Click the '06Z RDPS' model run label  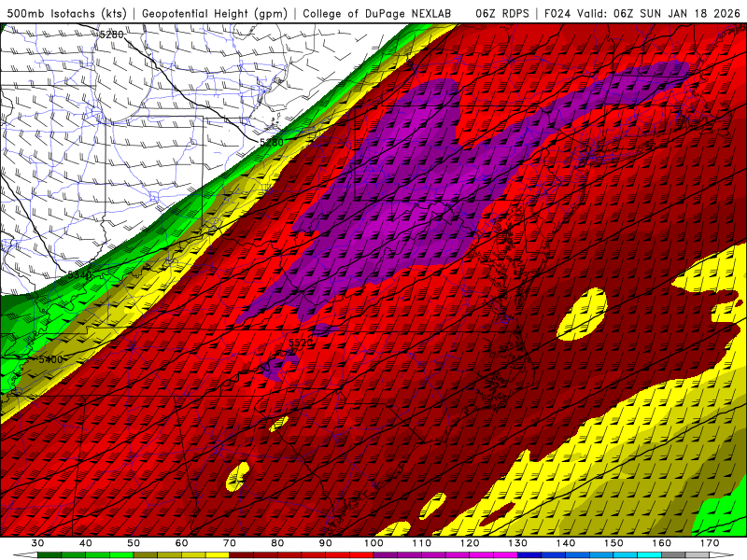[x=502, y=13]
